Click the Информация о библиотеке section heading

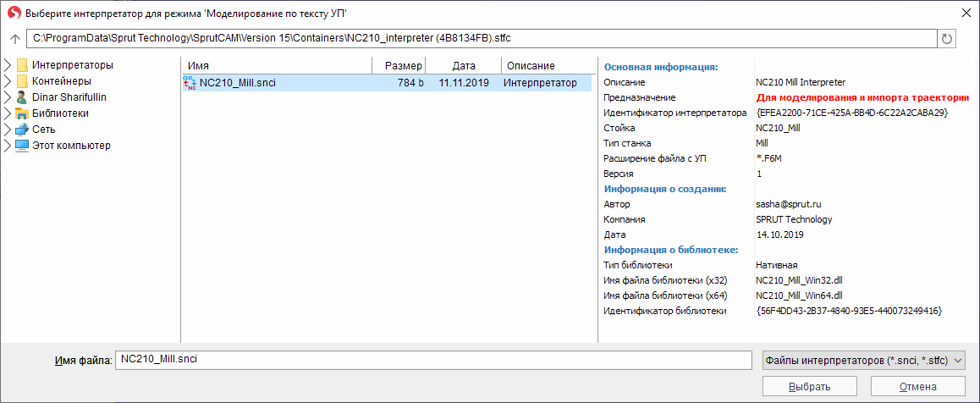point(671,250)
